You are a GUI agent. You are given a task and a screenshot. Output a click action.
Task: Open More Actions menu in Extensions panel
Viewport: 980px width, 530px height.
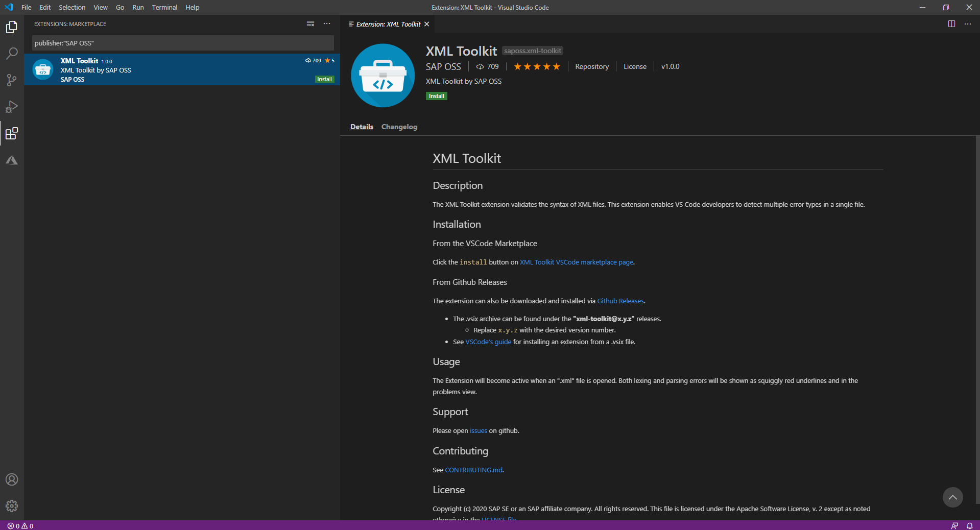[x=326, y=23]
